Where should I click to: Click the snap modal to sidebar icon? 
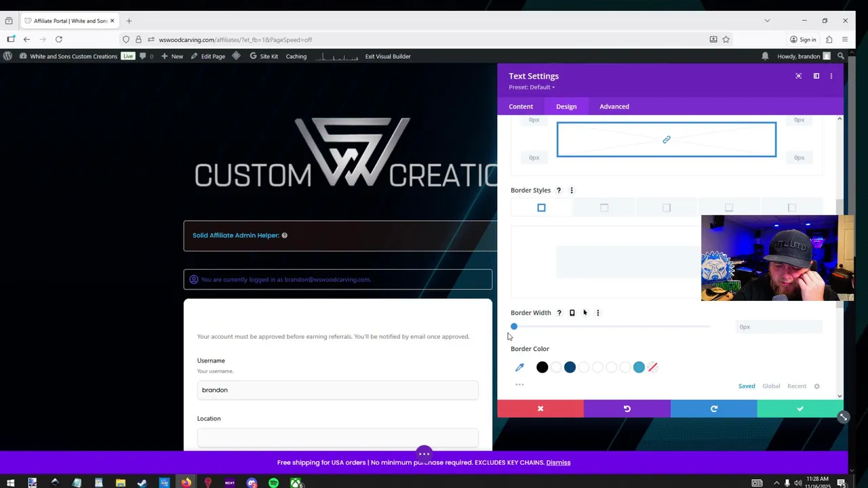tap(816, 76)
